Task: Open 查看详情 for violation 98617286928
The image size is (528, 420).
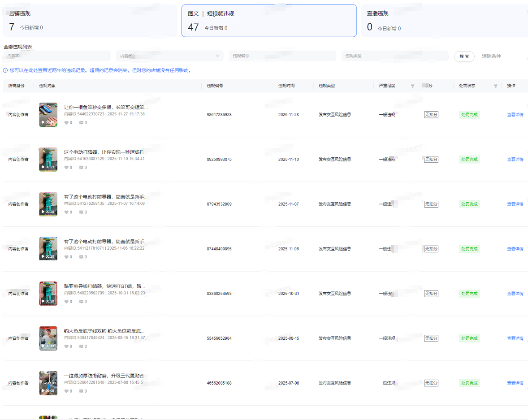Action: [x=515, y=115]
